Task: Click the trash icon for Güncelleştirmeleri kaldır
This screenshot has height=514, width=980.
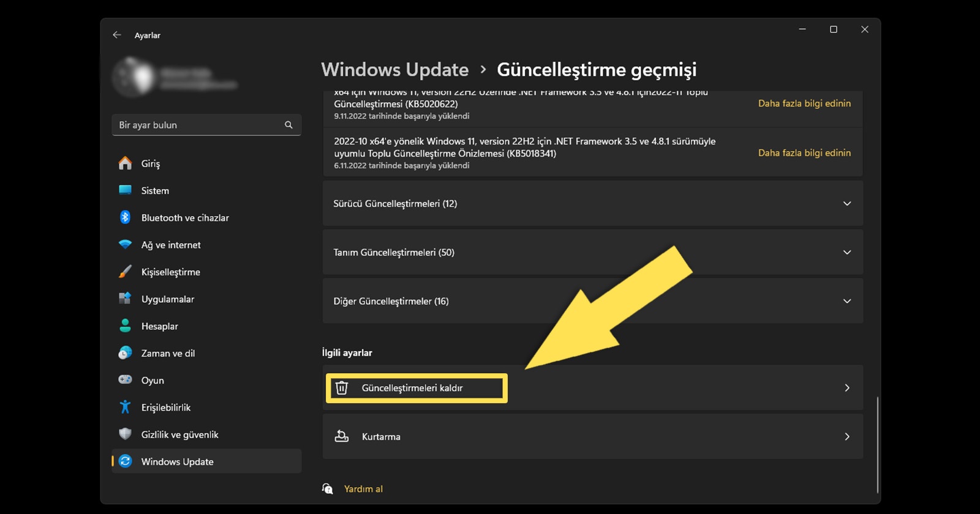Action: point(342,388)
